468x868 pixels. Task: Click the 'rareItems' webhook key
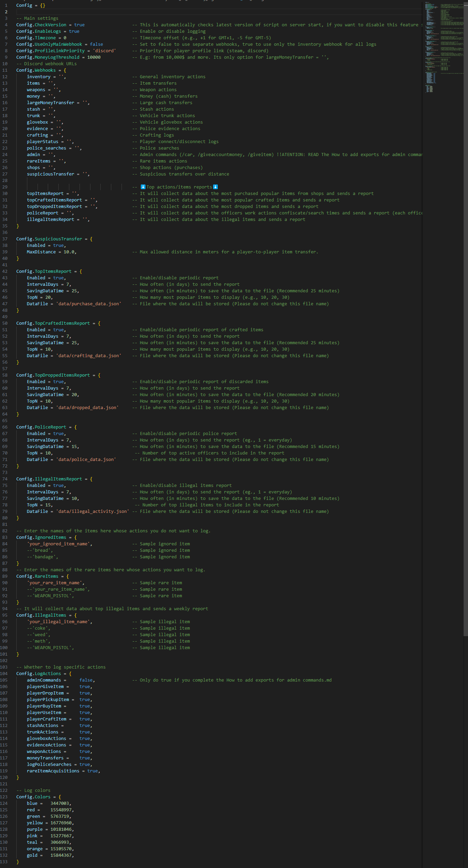coord(39,161)
